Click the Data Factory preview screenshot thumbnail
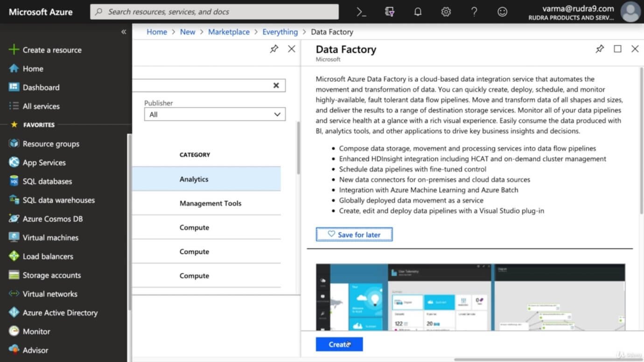This screenshot has height=362, width=644. 470,297
